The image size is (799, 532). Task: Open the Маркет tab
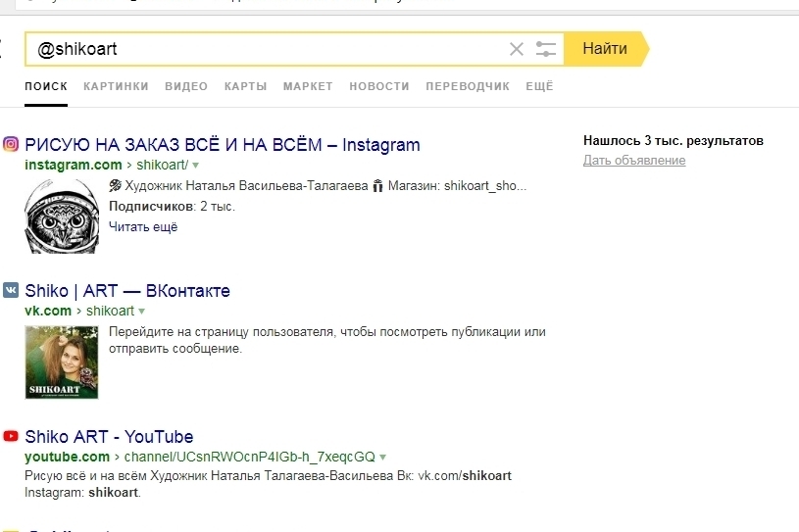[308, 86]
